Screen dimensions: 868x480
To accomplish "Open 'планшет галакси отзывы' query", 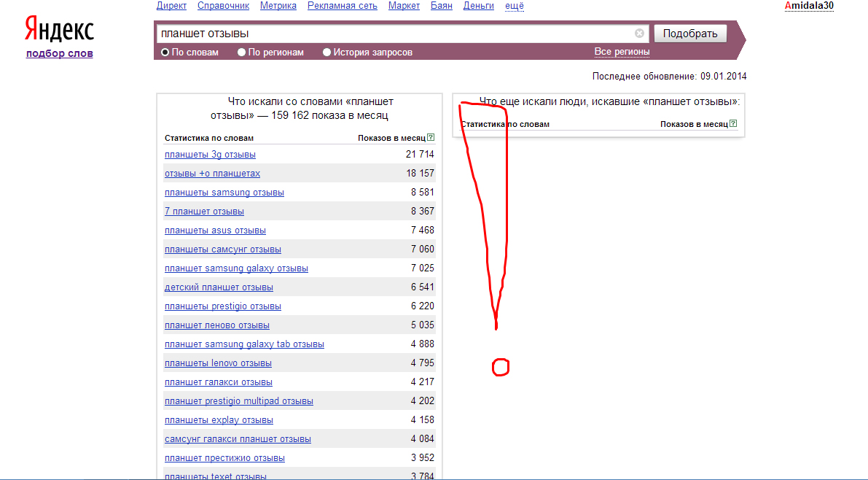I will coord(218,382).
